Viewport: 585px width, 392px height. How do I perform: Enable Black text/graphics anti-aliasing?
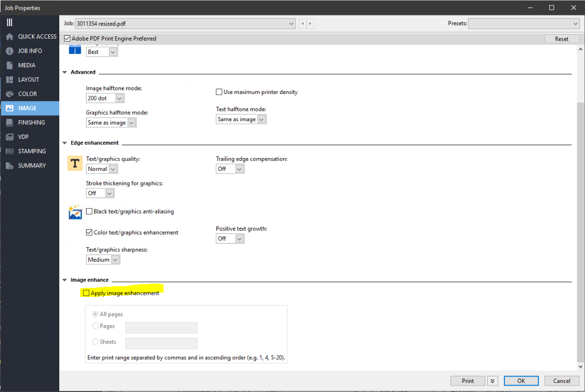[x=89, y=211]
